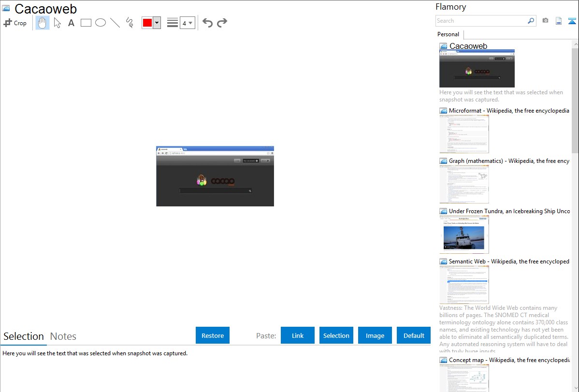Choose the arrow pointer tool

(57, 23)
